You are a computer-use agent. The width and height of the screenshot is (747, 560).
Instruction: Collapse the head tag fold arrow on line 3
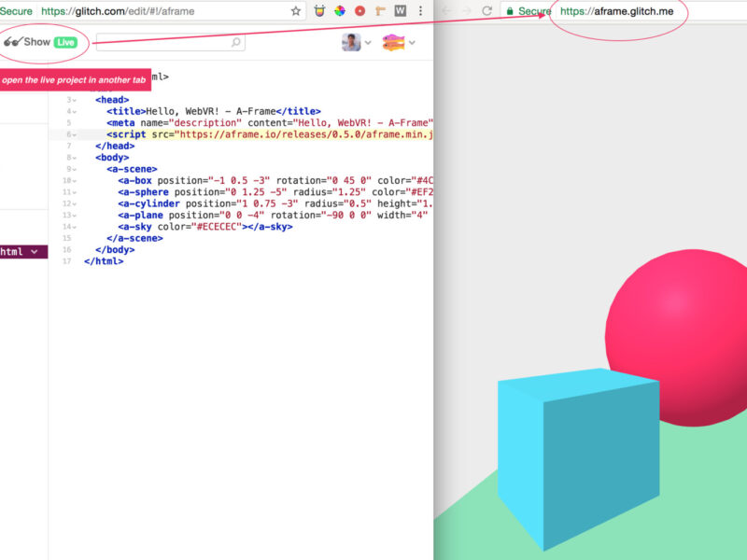[x=75, y=100]
